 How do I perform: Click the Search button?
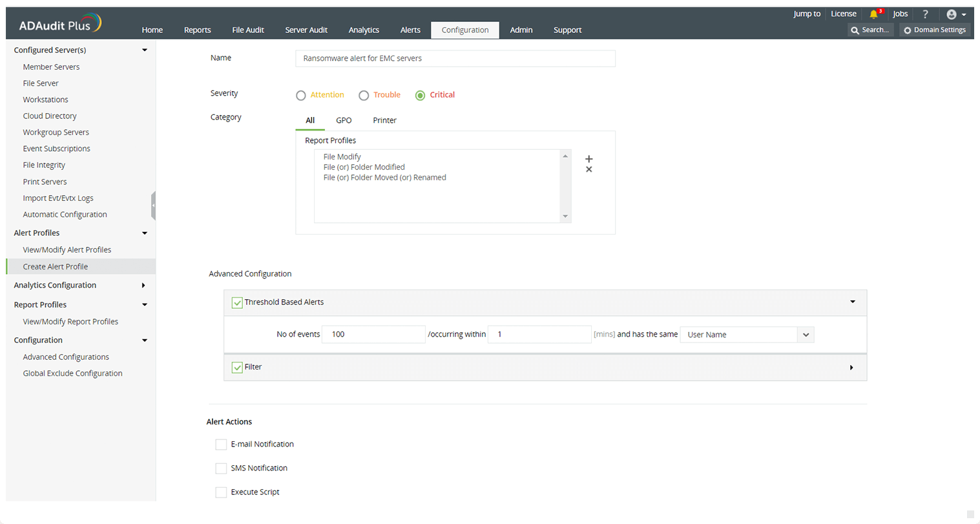[870, 30]
